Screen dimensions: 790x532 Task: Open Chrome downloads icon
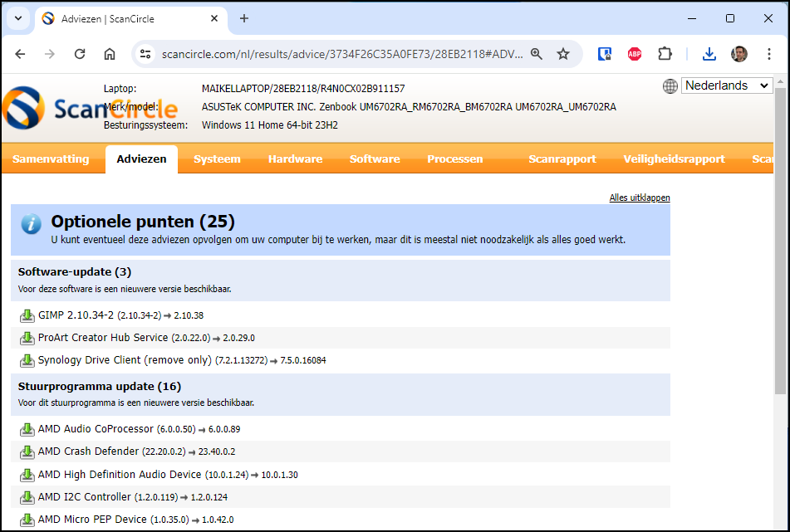[x=709, y=54]
